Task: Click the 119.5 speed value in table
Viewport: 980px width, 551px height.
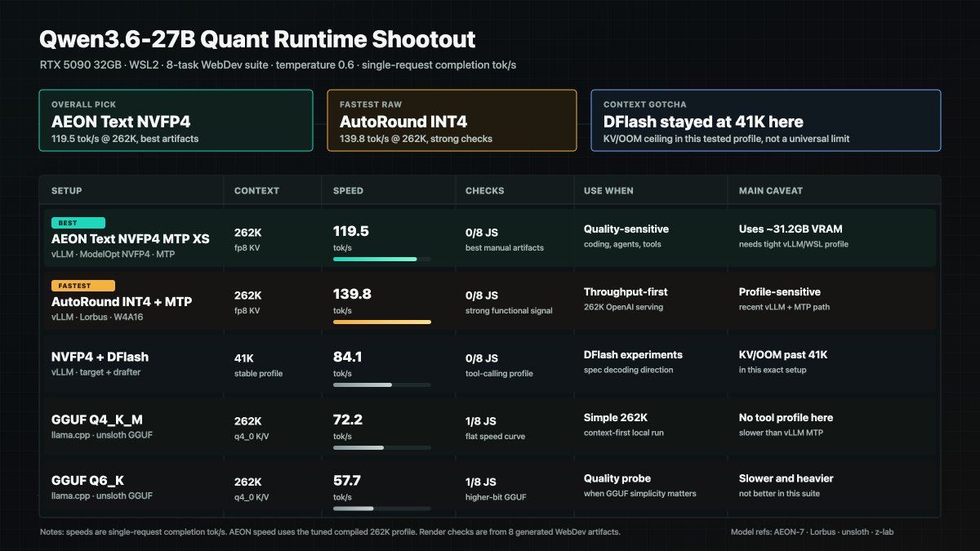Action: (x=351, y=231)
